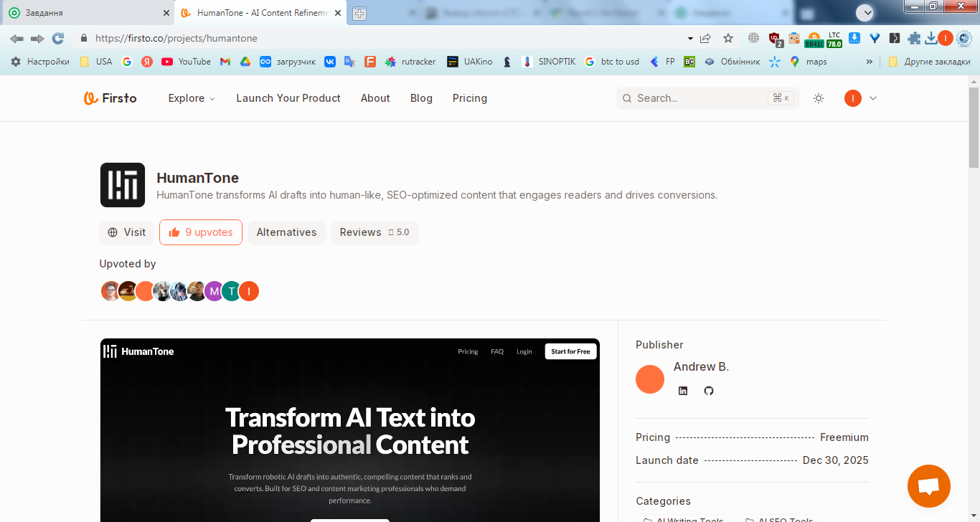Open the LTC price extension icon
This screenshot has width=980, height=522.
pos(834,39)
